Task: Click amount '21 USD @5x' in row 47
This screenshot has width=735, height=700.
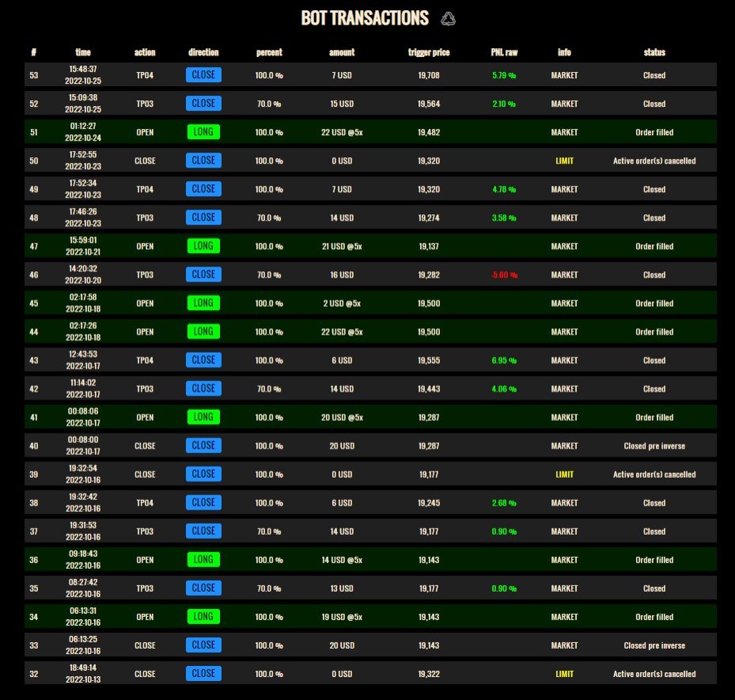Action: tap(342, 247)
